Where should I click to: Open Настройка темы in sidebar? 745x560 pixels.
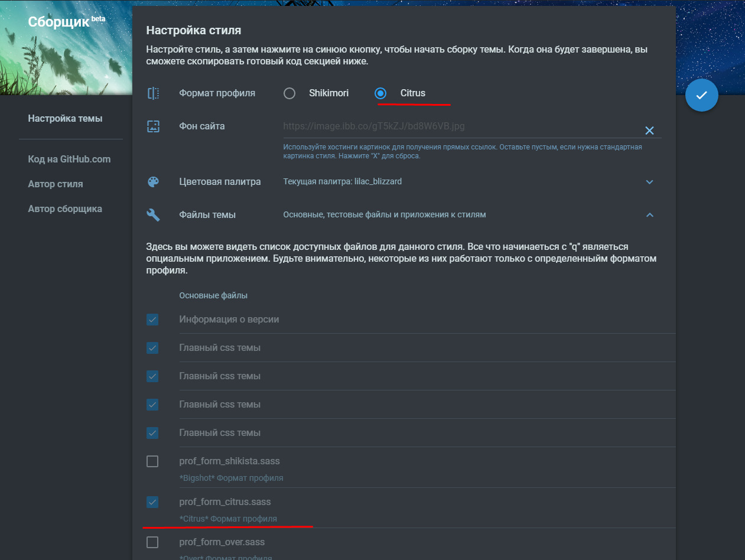(65, 119)
